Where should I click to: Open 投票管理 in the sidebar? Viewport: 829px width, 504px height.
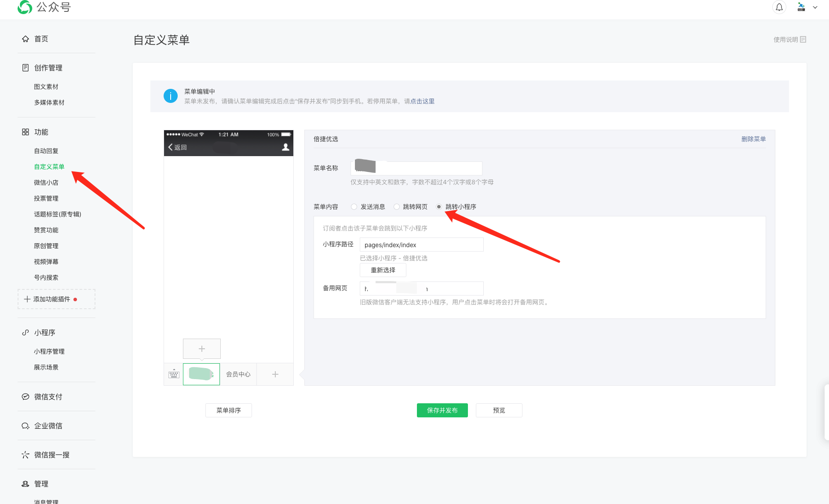tap(46, 198)
